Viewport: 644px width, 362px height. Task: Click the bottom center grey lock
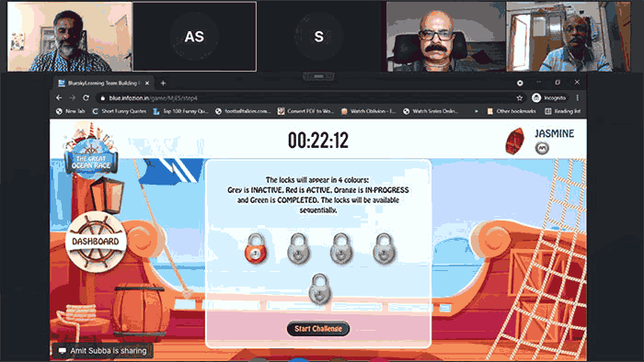pyautogui.click(x=319, y=289)
